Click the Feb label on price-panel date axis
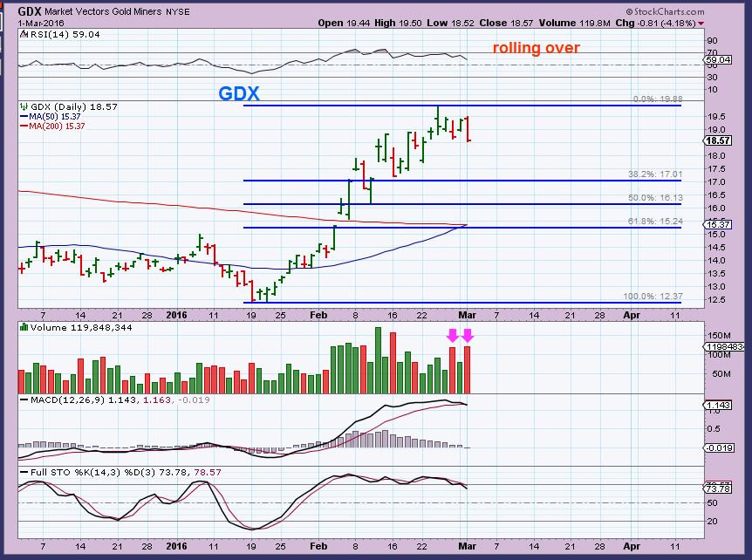 click(x=318, y=315)
